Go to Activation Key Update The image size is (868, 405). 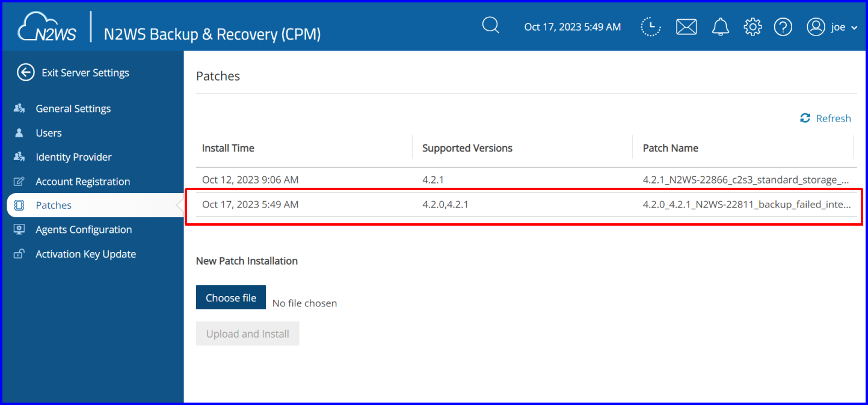86,254
